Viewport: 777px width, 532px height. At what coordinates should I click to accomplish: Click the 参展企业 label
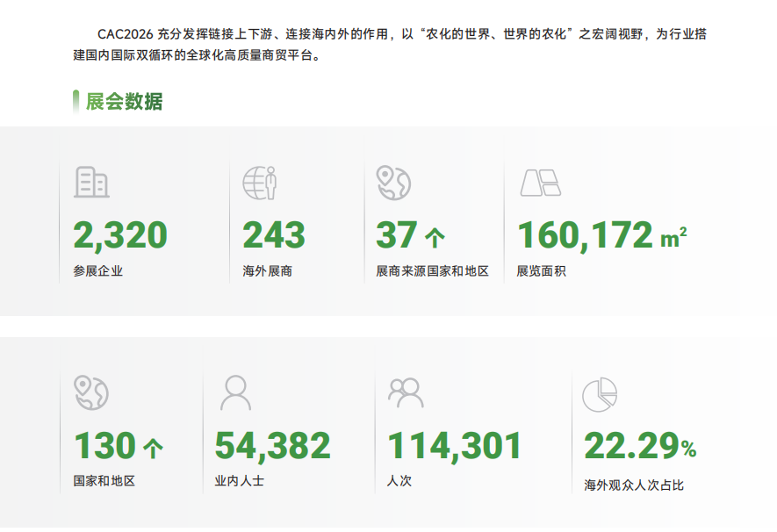coord(98,271)
